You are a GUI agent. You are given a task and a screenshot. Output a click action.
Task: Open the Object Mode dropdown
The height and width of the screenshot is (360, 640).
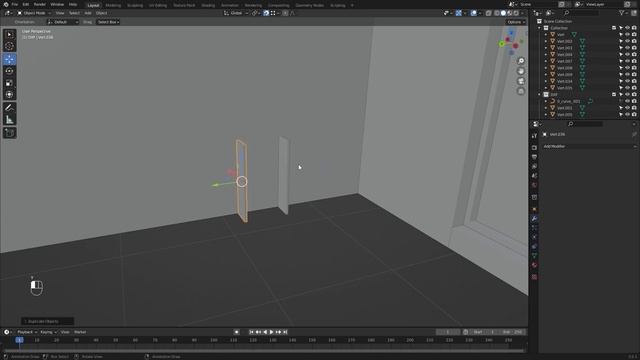(34, 13)
